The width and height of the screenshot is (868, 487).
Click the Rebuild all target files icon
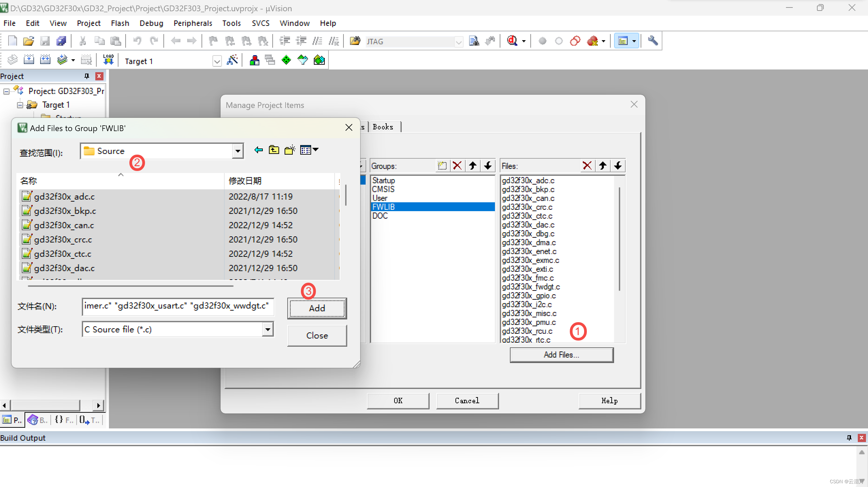(x=45, y=60)
